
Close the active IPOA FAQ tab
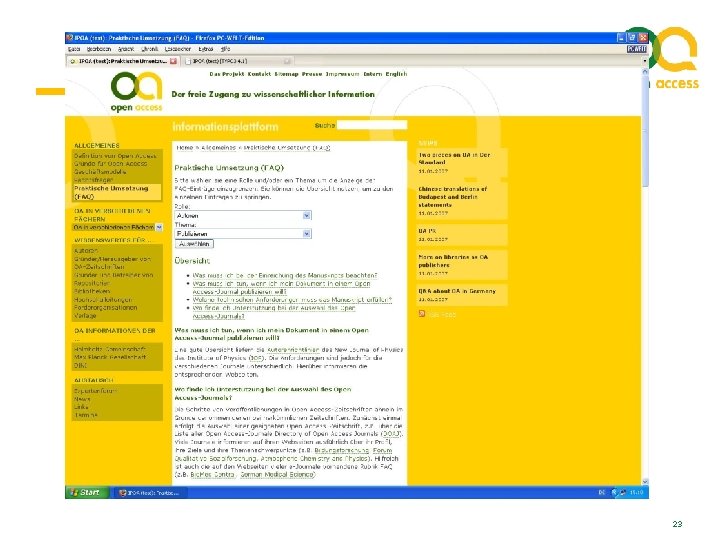(174, 61)
